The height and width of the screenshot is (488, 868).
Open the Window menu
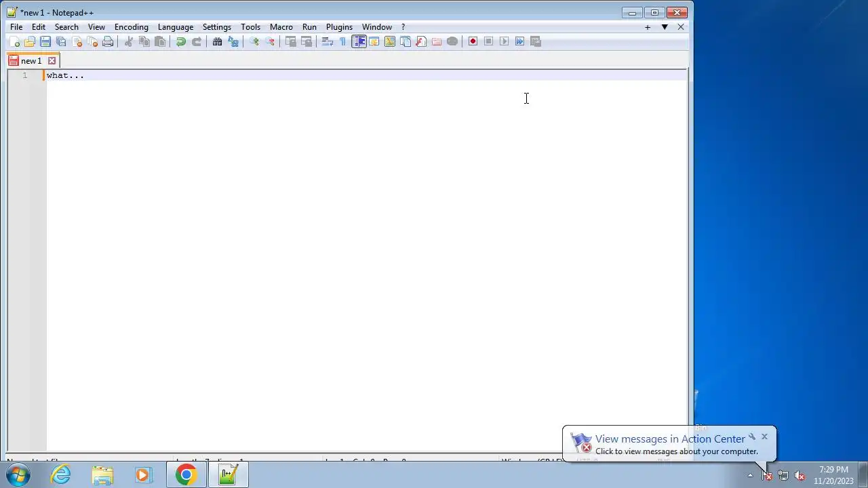[377, 27]
